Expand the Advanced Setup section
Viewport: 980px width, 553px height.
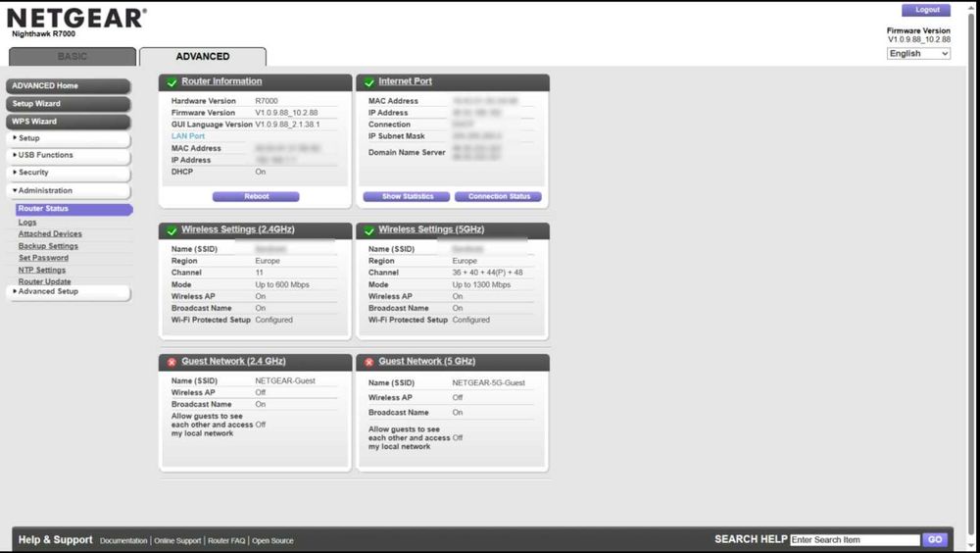[x=69, y=291]
